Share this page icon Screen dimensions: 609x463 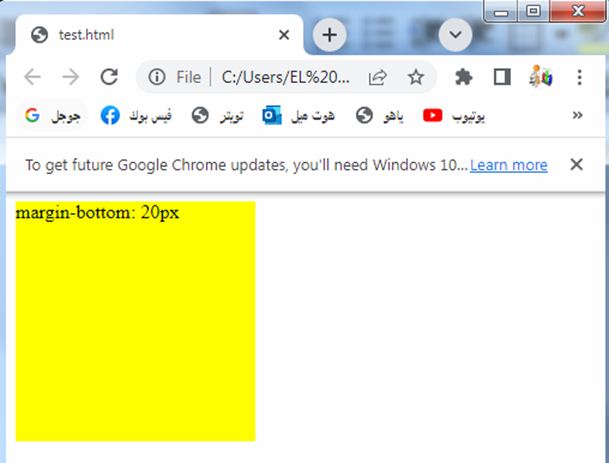(378, 77)
